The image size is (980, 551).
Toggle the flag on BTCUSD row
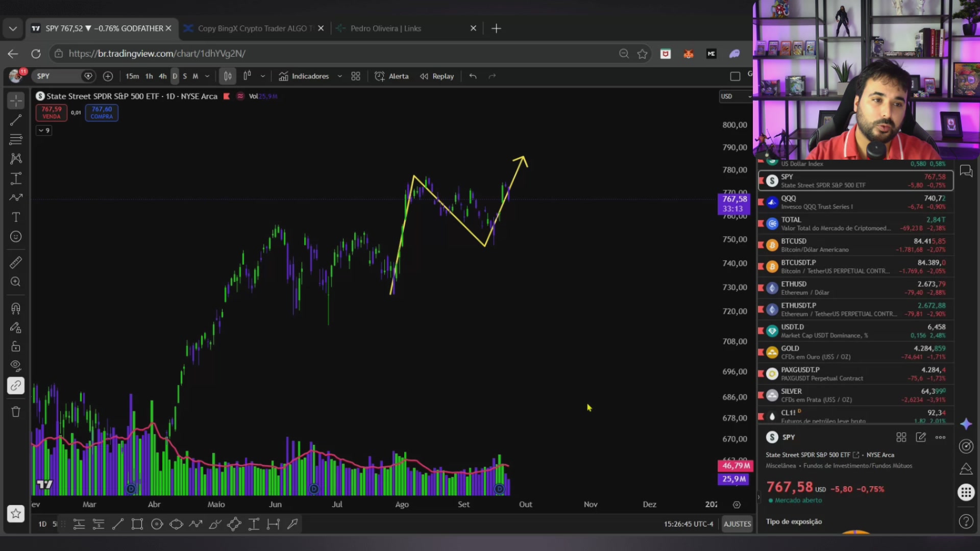761,245
